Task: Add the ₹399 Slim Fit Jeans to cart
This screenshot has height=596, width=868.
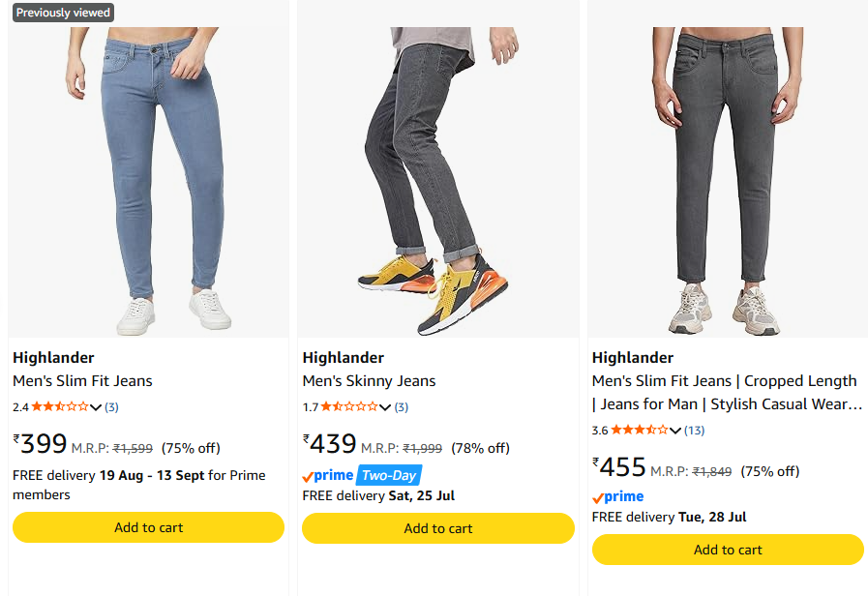Action: (148, 527)
